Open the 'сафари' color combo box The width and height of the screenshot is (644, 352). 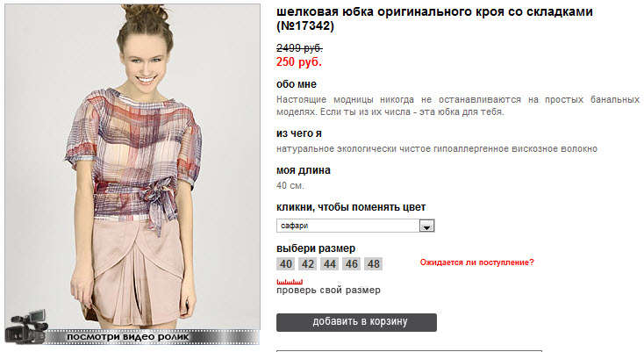coord(355,226)
